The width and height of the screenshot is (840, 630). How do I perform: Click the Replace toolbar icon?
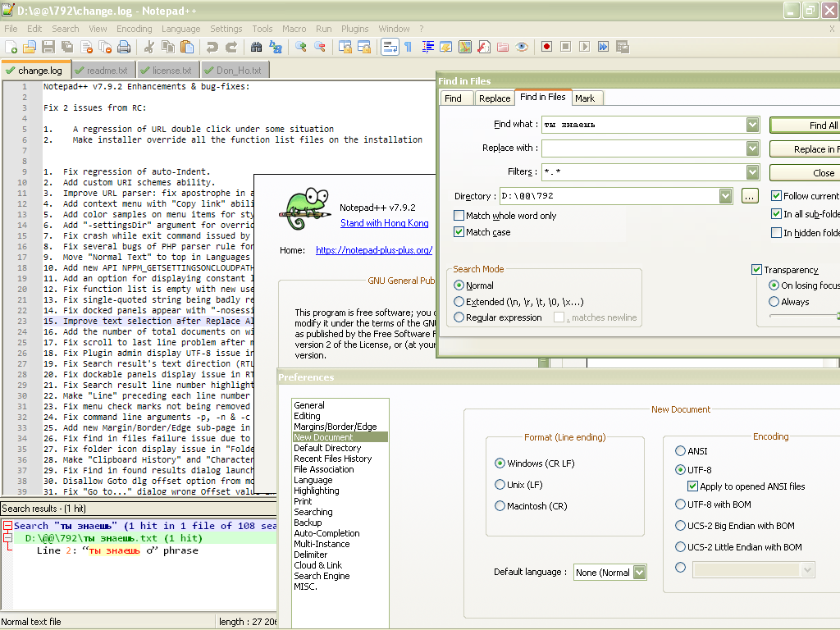(276, 47)
